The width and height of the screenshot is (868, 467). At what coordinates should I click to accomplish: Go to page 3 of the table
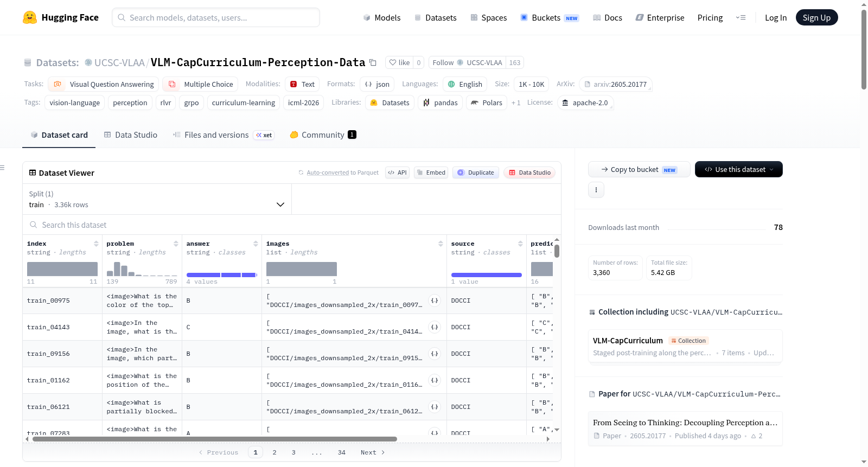pyautogui.click(x=293, y=452)
